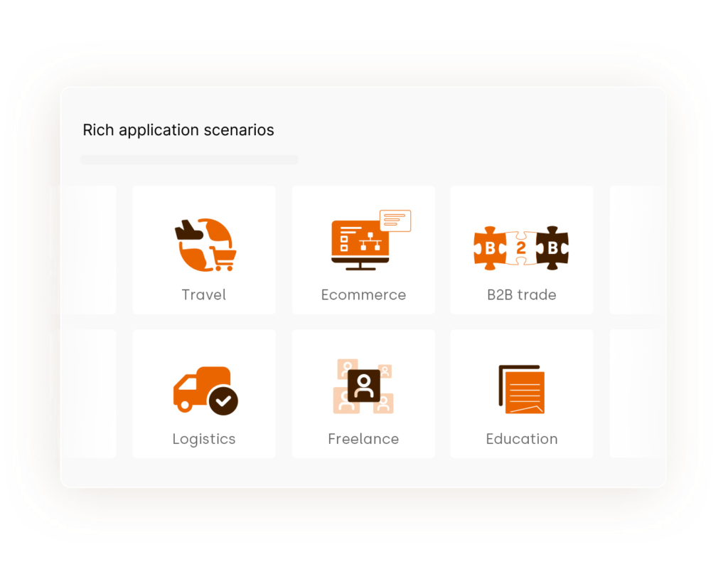Image resolution: width=728 pixels, height=562 pixels.
Task: Click the Travel globe and airplane icon
Action: (205, 245)
